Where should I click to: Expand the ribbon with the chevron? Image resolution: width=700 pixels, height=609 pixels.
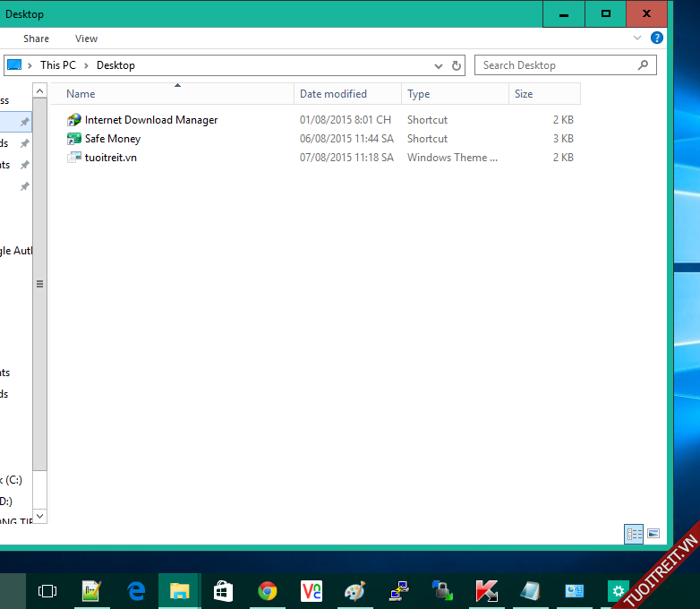pyautogui.click(x=637, y=39)
